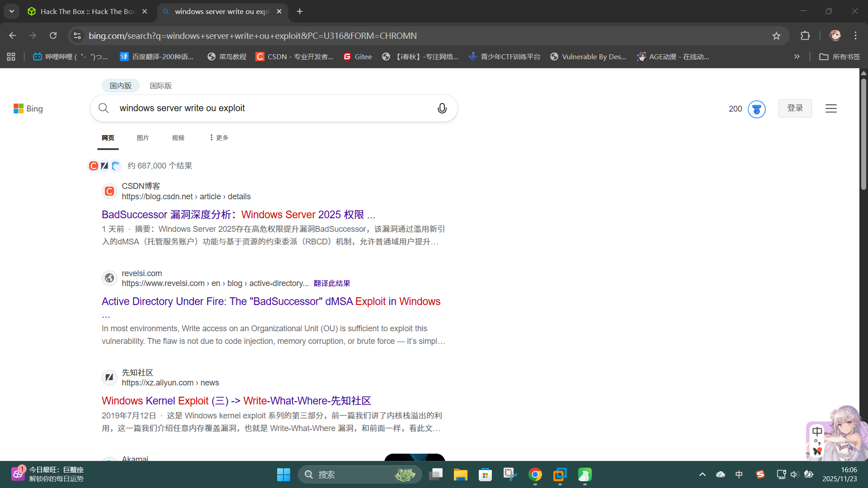
Task: Open the tab search dropdown arrow
Action: pos(12,11)
